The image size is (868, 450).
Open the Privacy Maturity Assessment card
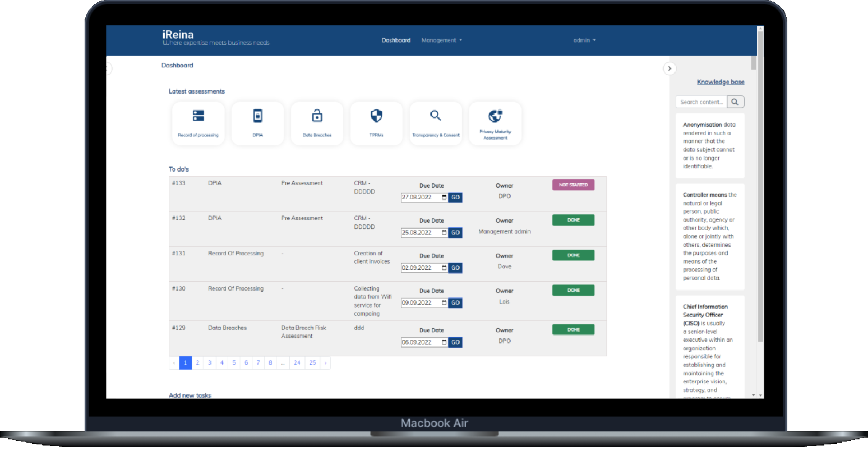(x=495, y=123)
